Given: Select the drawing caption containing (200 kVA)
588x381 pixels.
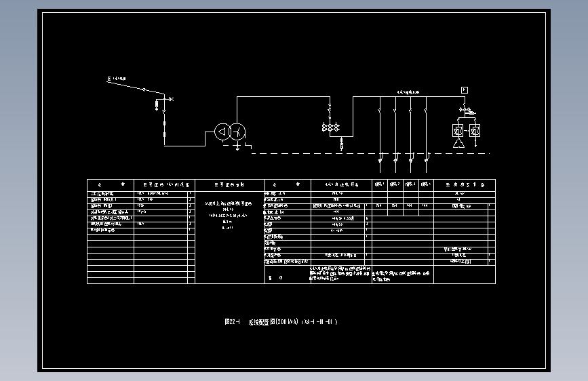Looking at the screenshot, I should [x=281, y=322].
